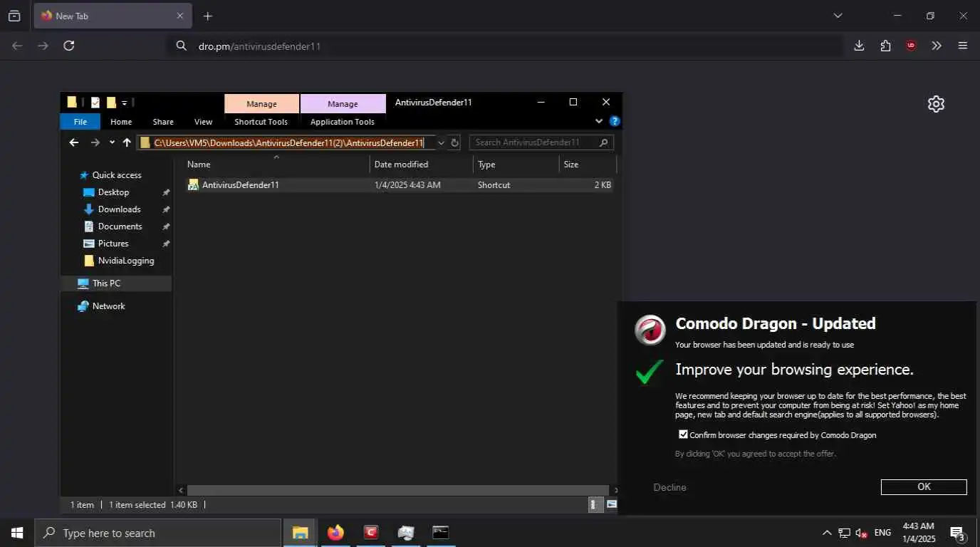Open the terminal icon in taskbar
This screenshot has width=980, height=547.
441,533
